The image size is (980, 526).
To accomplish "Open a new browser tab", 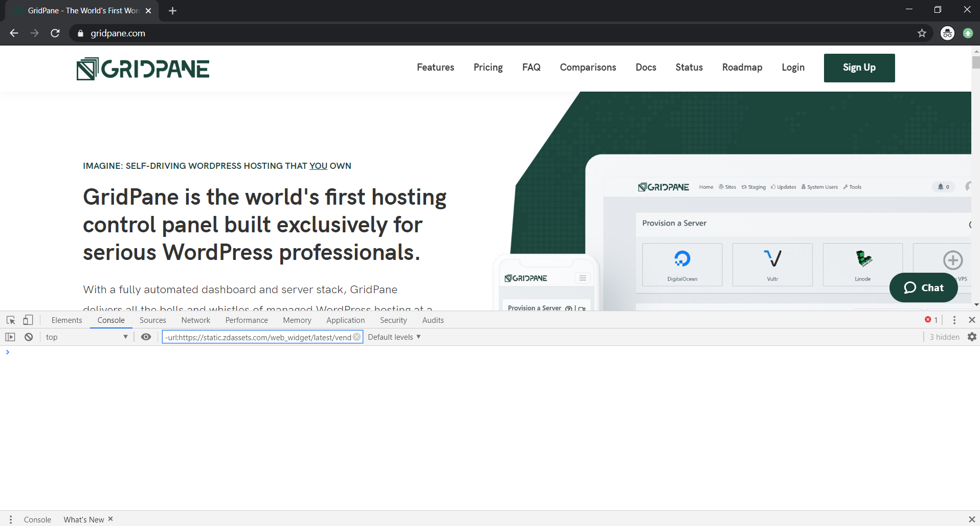I will tap(172, 11).
